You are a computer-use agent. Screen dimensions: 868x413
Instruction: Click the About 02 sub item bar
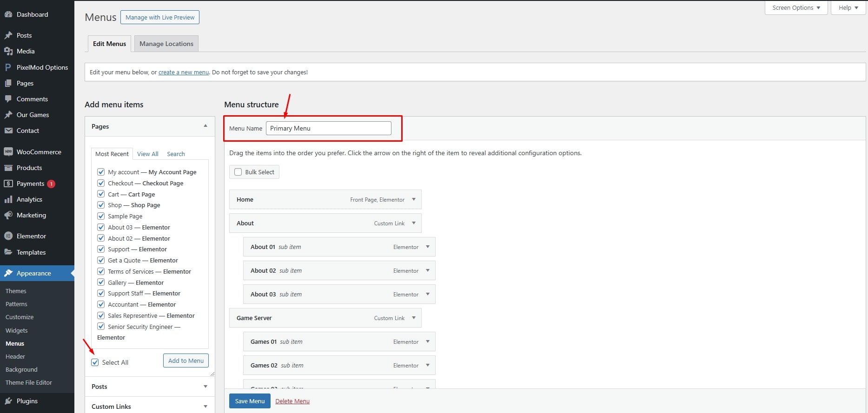[339, 270]
